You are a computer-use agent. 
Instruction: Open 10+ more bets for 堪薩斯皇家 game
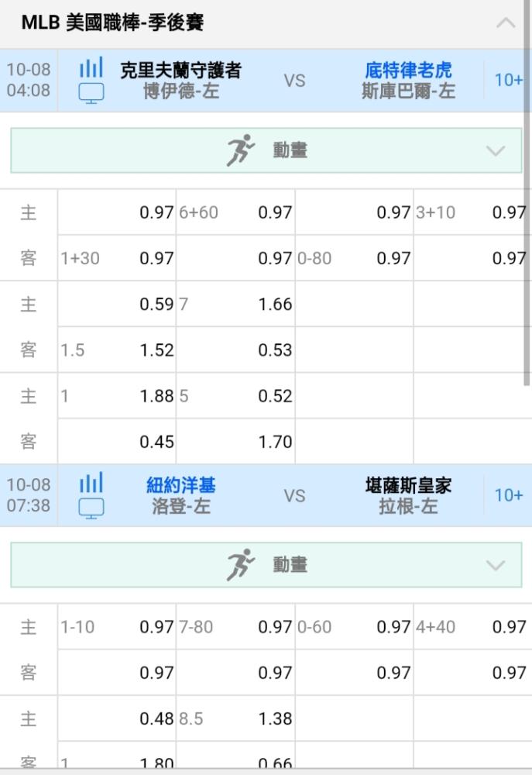tap(508, 495)
